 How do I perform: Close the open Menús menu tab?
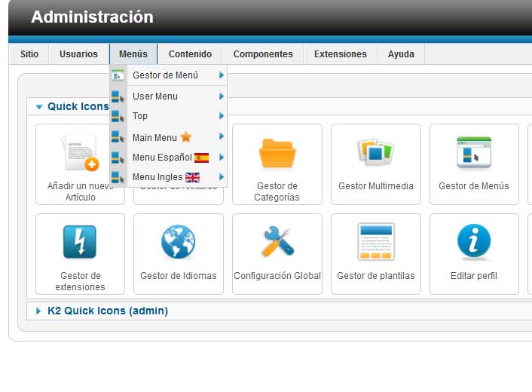click(133, 54)
